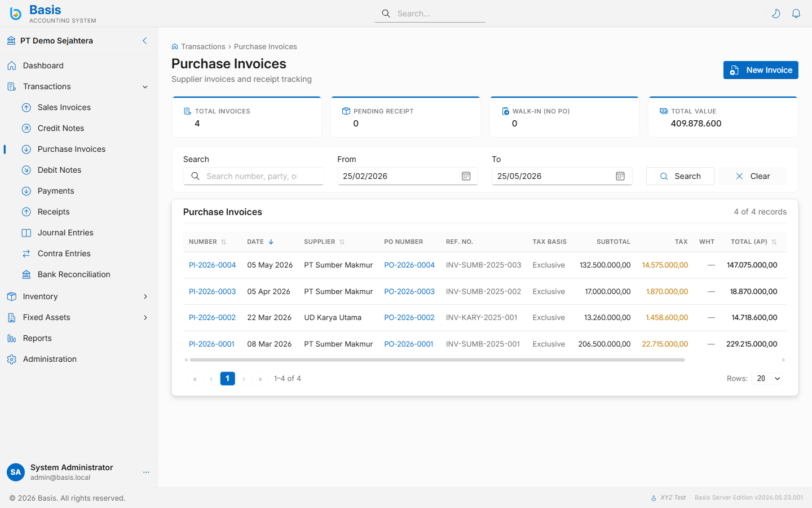Open the From date calendar picker

pos(466,176)
